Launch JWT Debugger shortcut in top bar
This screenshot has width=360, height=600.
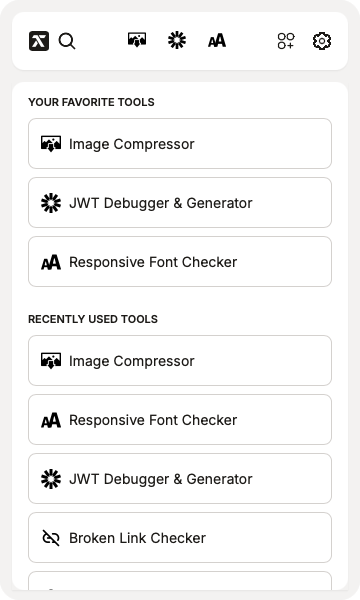point(177,40)
